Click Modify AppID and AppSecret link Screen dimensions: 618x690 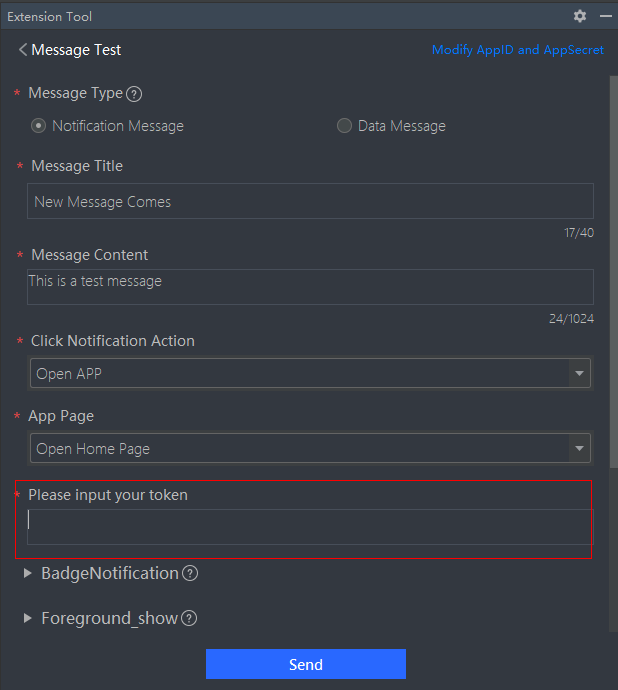point(517,50)
